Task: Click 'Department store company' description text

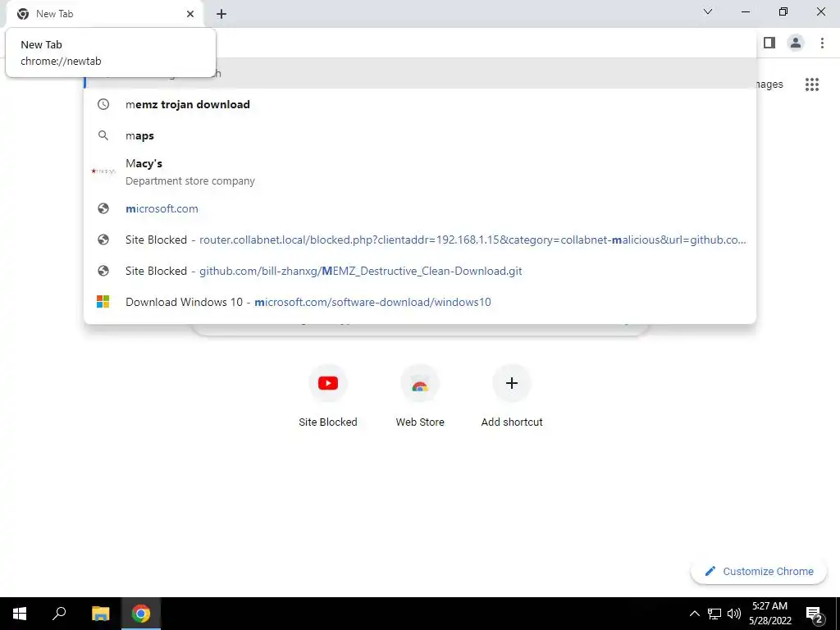Action: click(x=190, y=181)
